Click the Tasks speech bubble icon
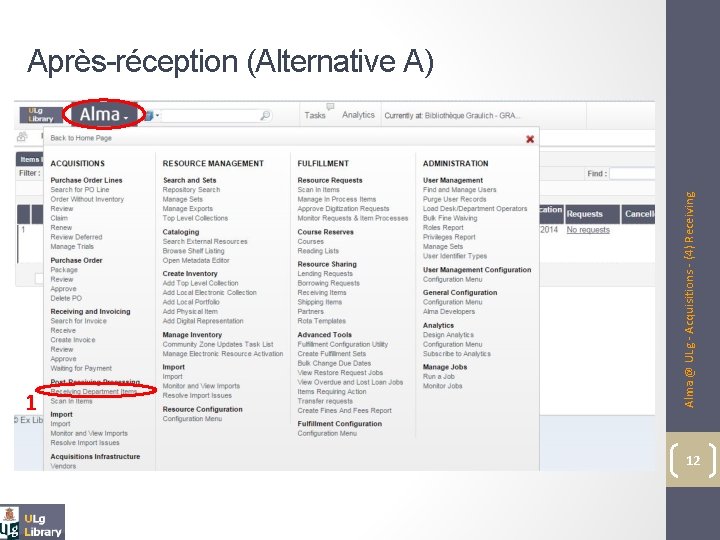The image size is (720, 540). tap(330, 107)
